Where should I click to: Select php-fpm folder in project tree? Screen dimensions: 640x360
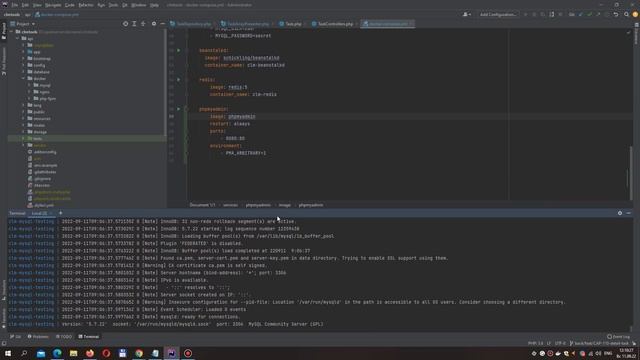pyautogui.click(x=44, y=98)
